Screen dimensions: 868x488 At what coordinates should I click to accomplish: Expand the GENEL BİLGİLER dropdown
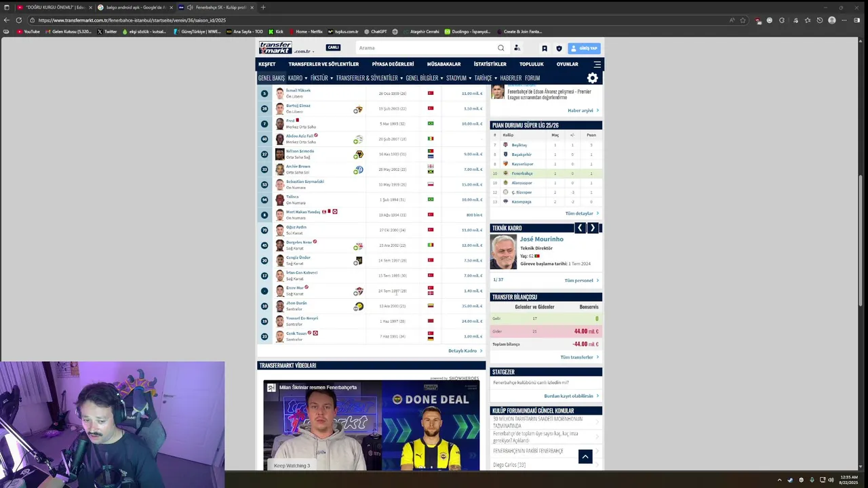click(x=424, y=78)
